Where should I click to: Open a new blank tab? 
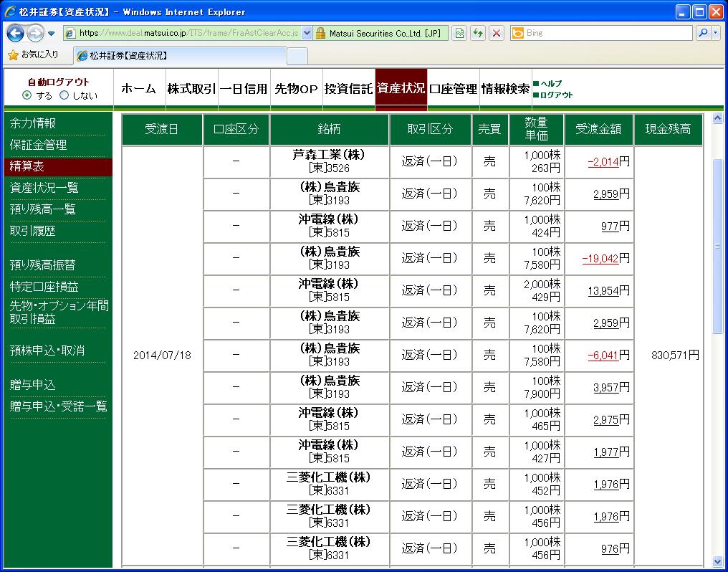point(297,56)
